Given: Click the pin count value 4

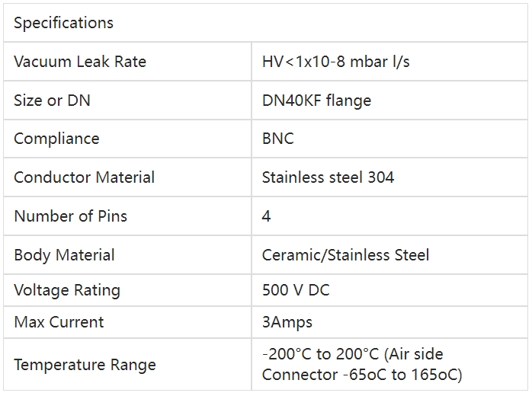Looking at the screenshot, I should coord(266,216).
